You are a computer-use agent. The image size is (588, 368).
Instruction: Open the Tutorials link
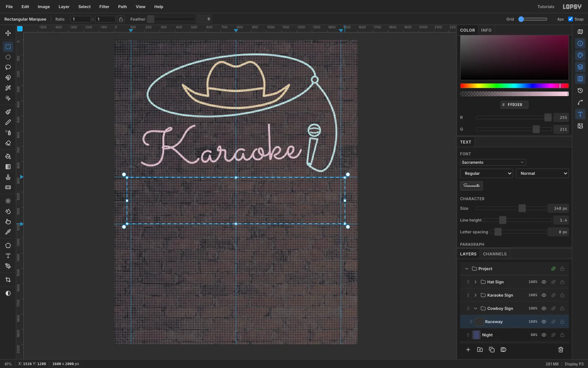546,7
